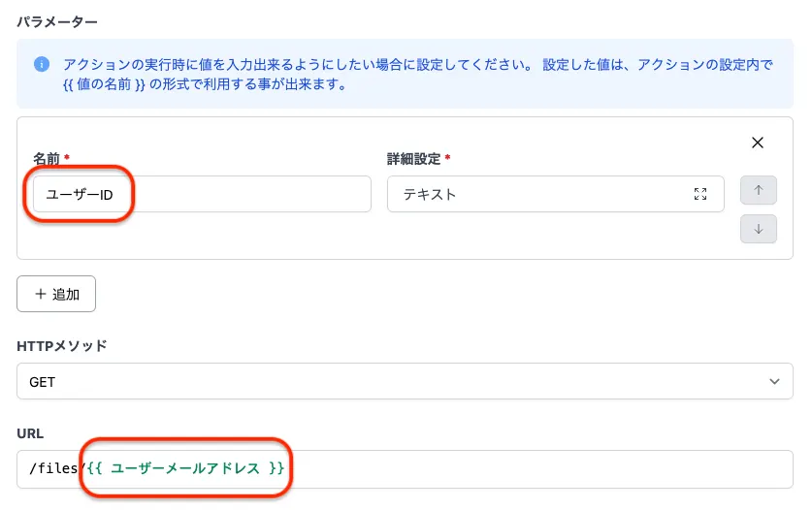Click the 名前 field label
The width and height of the screenshot is (812, 510).
tap(48, 158)
